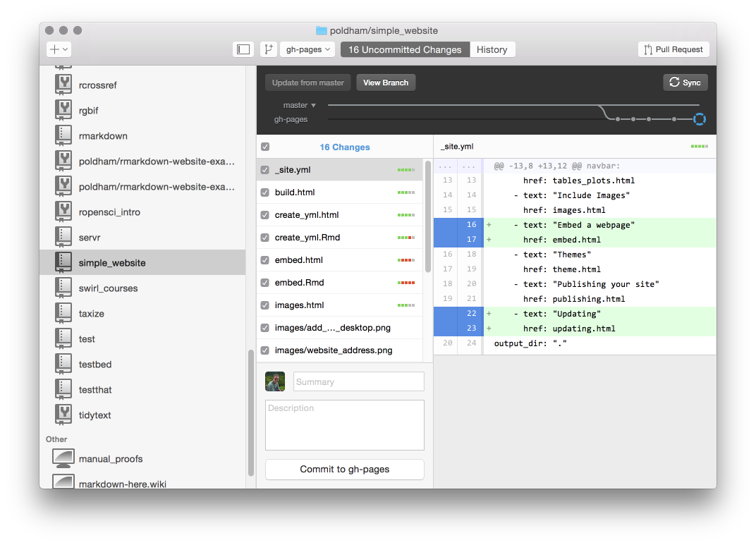Viewport: 756px width, 545px height.
Task: Select the create_yml.Rmd file row
Action: tap(340, 238)
